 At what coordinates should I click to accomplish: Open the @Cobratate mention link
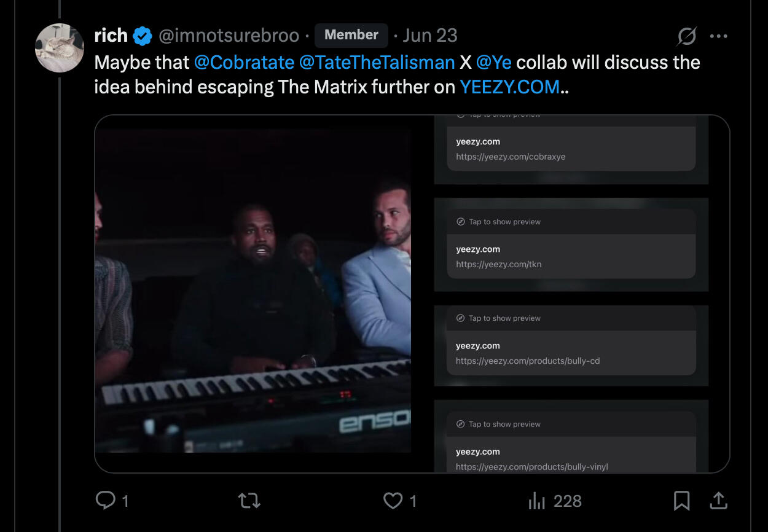[x=244, y=62]
